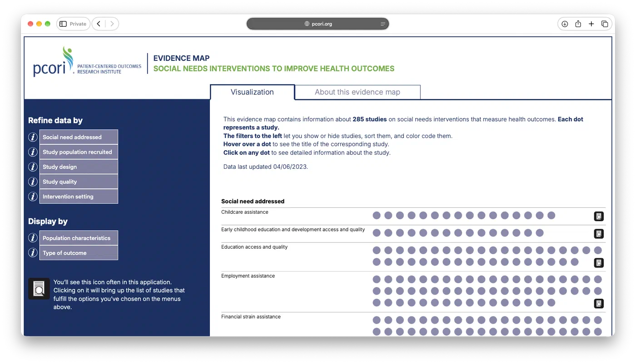Select the last dot in Early childhood education row

[540, 233]
